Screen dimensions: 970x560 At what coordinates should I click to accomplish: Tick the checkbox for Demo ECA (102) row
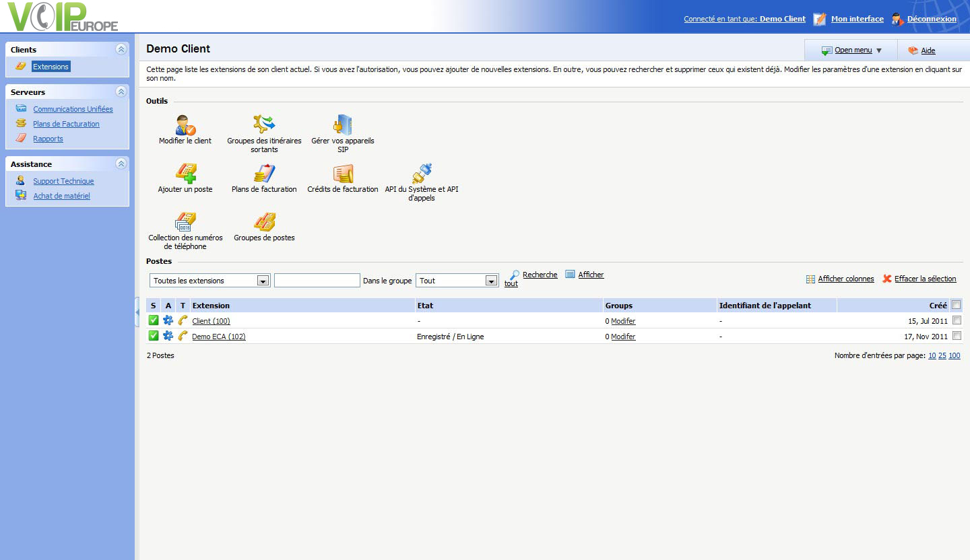point(957,336)
